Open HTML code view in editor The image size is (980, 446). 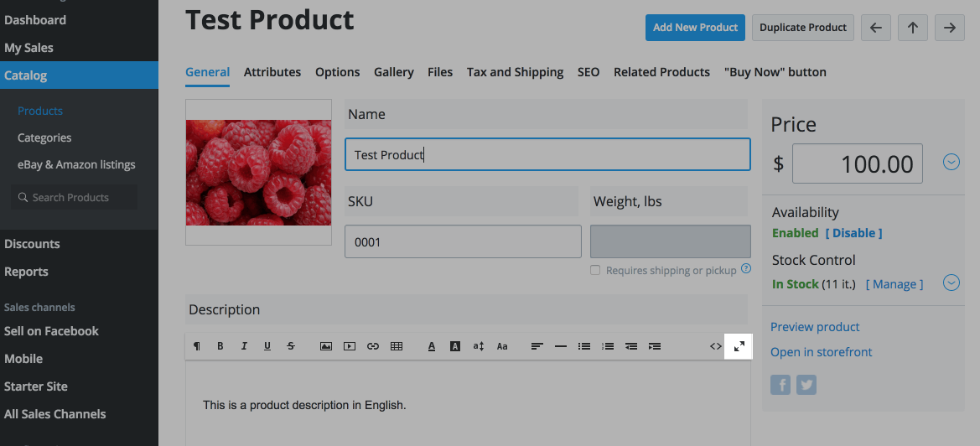715,346
